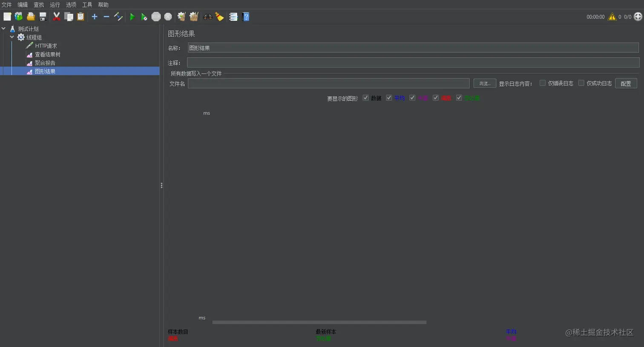The height and width of the screenshot is (347, 644).
Task: Collapse the 线程组 tree arrow
Action: 12,38
